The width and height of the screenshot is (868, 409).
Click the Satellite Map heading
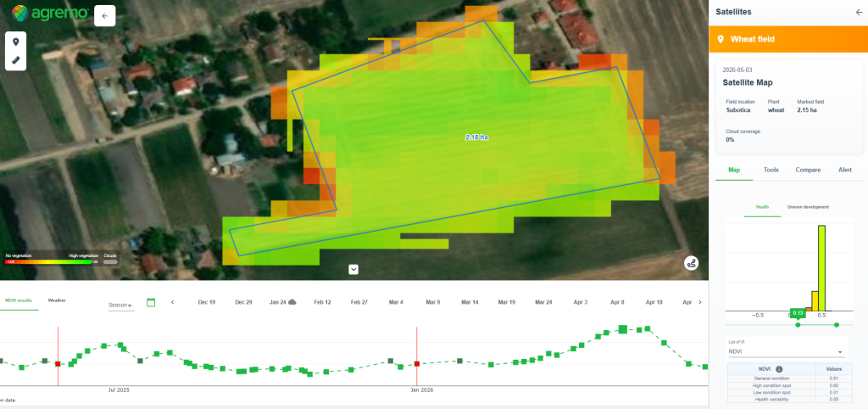[x=747, y=82]
